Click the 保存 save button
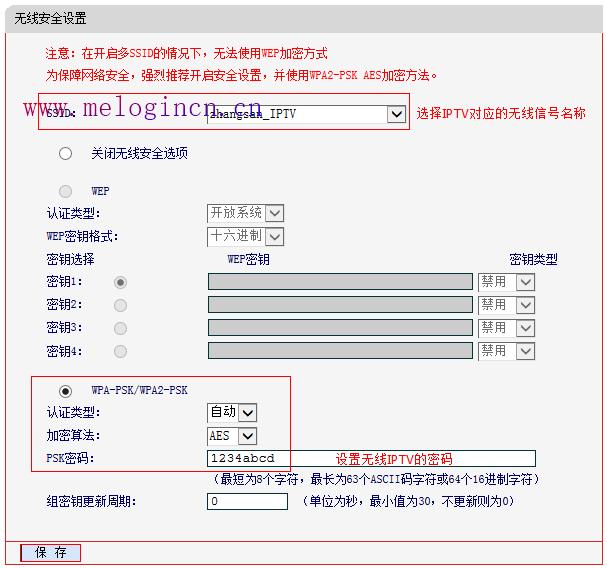 [x=51, y=552]
